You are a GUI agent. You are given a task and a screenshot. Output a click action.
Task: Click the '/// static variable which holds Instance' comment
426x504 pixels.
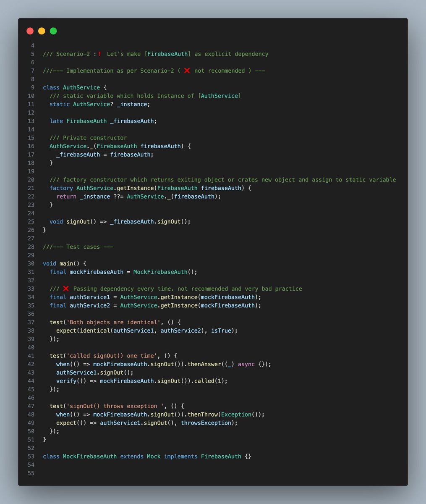point(145,96)
